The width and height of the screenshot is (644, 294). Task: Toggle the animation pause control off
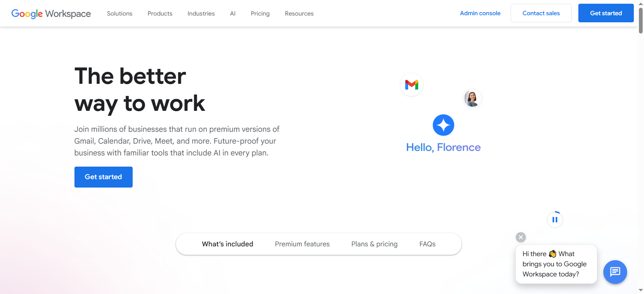(555, 219)
